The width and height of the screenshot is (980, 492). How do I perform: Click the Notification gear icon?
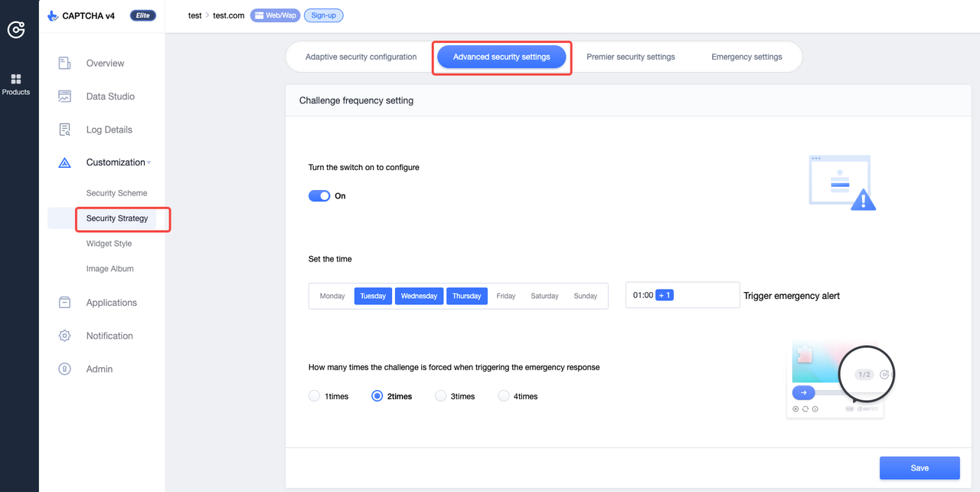[65, 336]
